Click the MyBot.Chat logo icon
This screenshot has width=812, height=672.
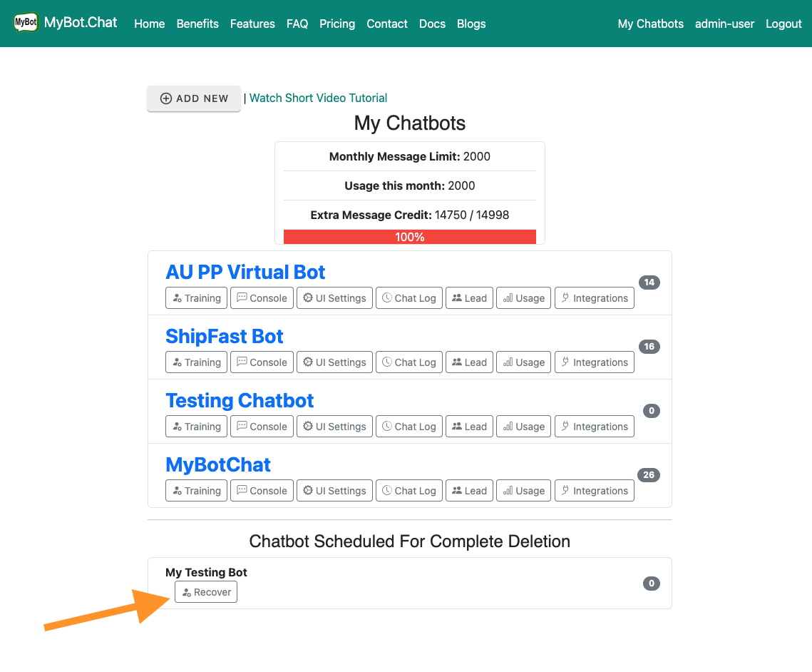[26, 23]
